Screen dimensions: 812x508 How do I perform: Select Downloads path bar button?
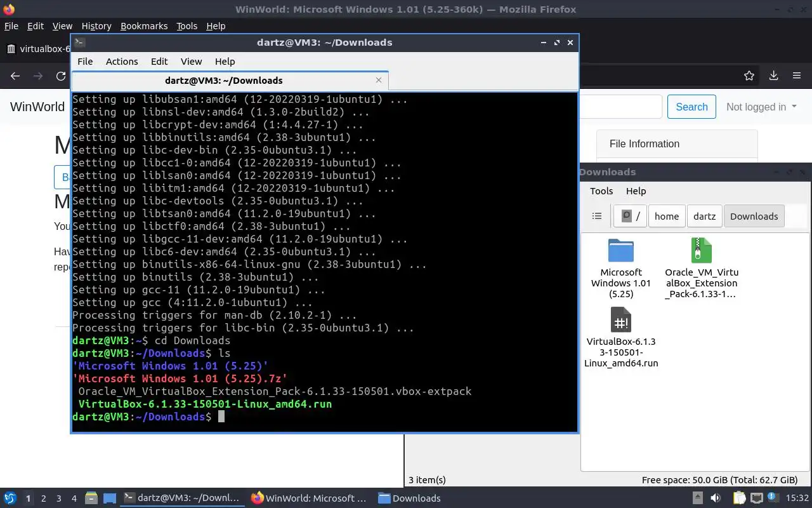754,216
